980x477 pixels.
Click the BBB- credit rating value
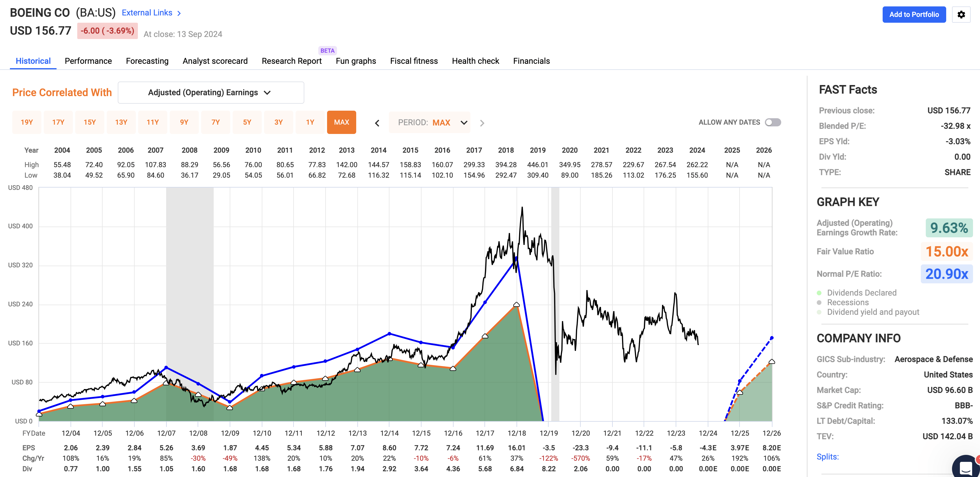[963, 406]
